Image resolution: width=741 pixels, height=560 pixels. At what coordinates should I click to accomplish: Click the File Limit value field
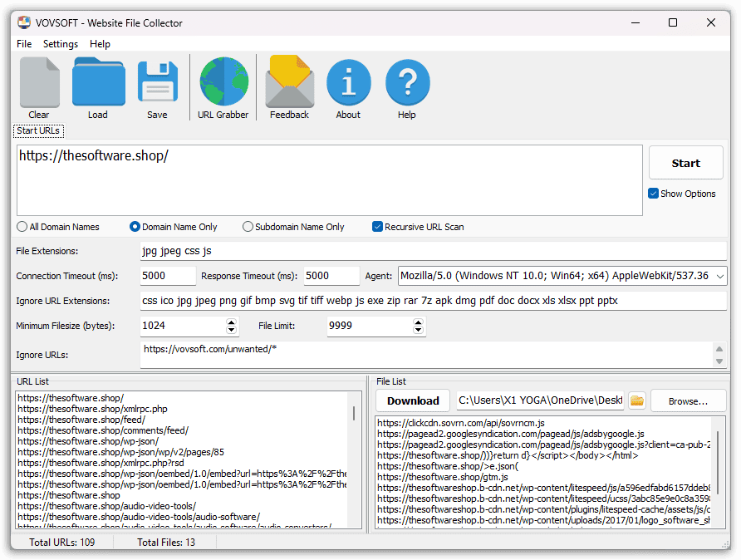coord(370,326)
